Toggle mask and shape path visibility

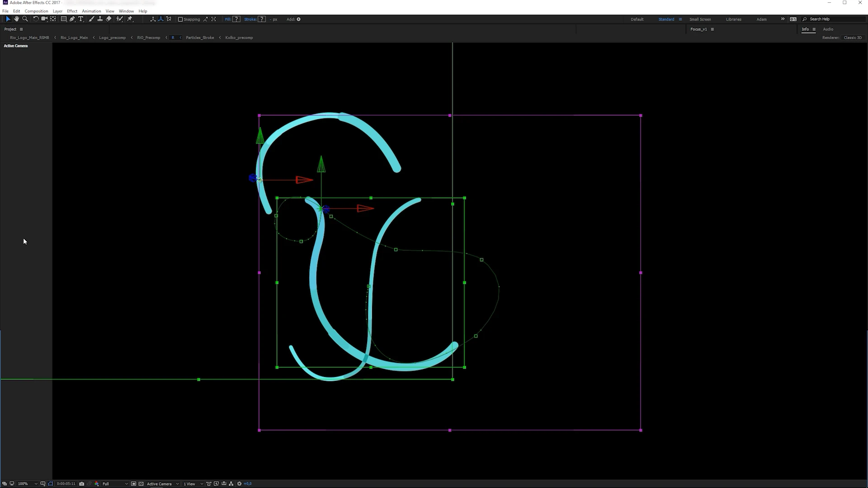51,483
